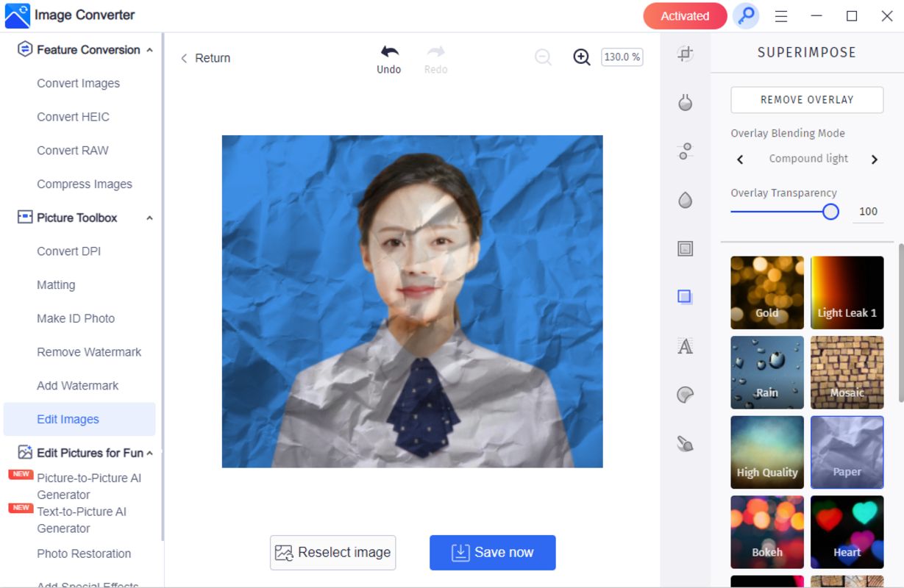Click the Edit Pictures for Fun icon

point(25,452)
